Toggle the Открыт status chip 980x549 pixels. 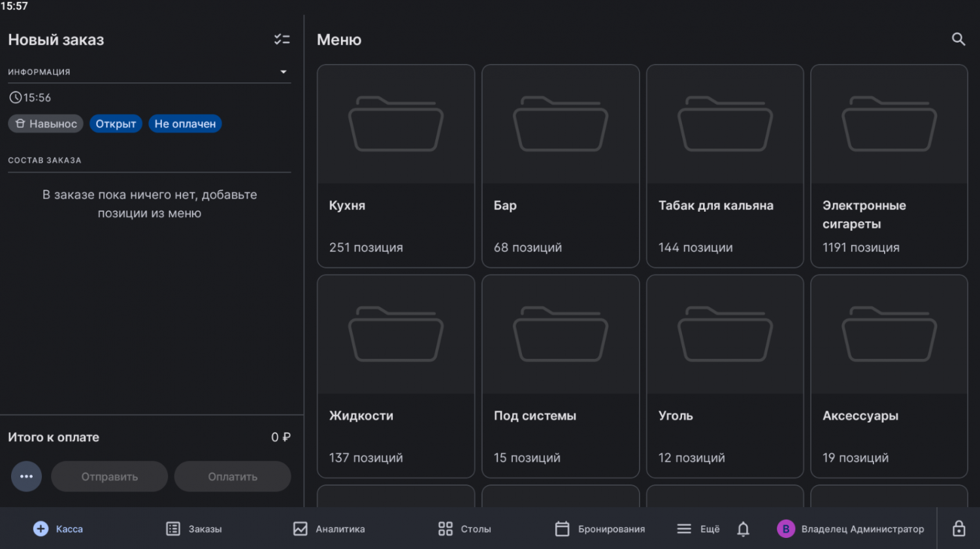(x=116, y=124)
